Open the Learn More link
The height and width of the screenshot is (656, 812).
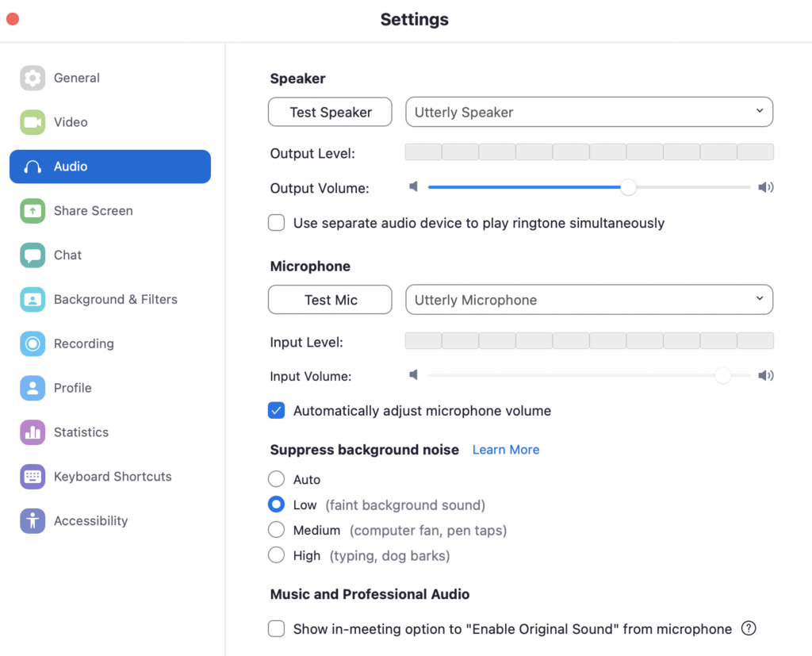[x=506, y=450]
